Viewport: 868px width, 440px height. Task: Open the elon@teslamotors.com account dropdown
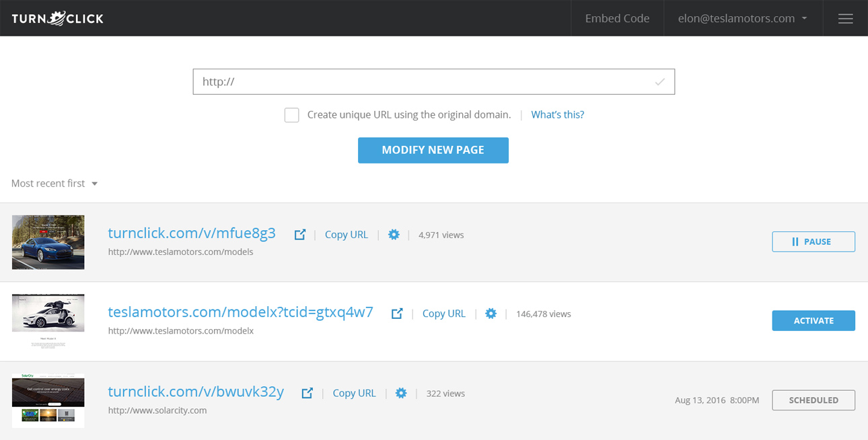742,19
